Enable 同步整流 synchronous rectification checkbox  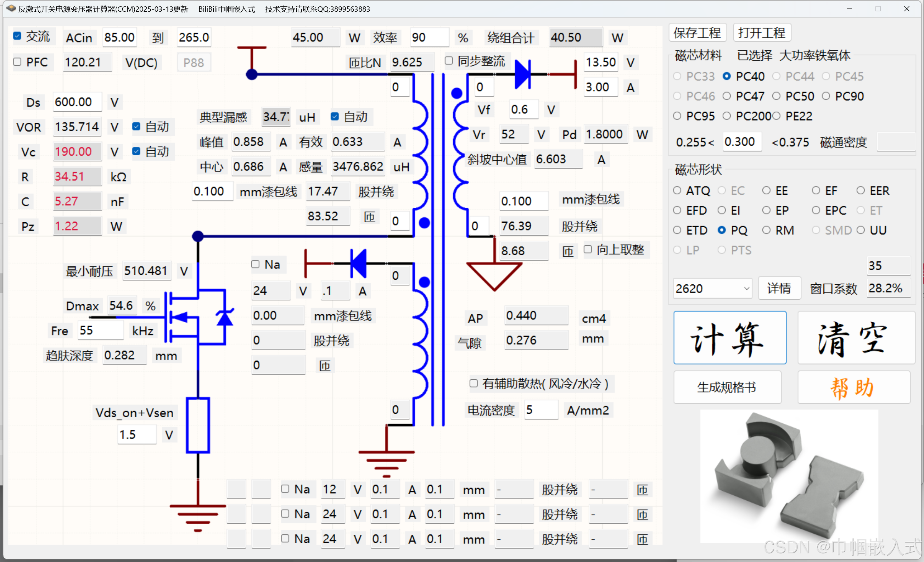tap(449, 61)
